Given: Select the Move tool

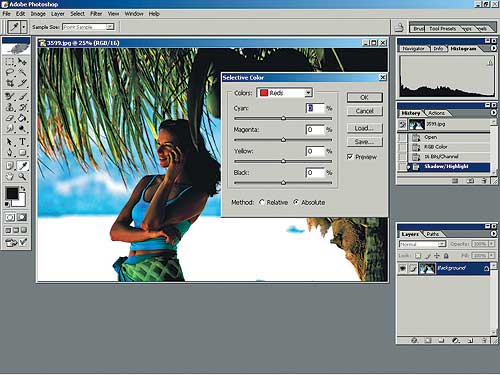Looking at the screenshot, I should (22, 62).
